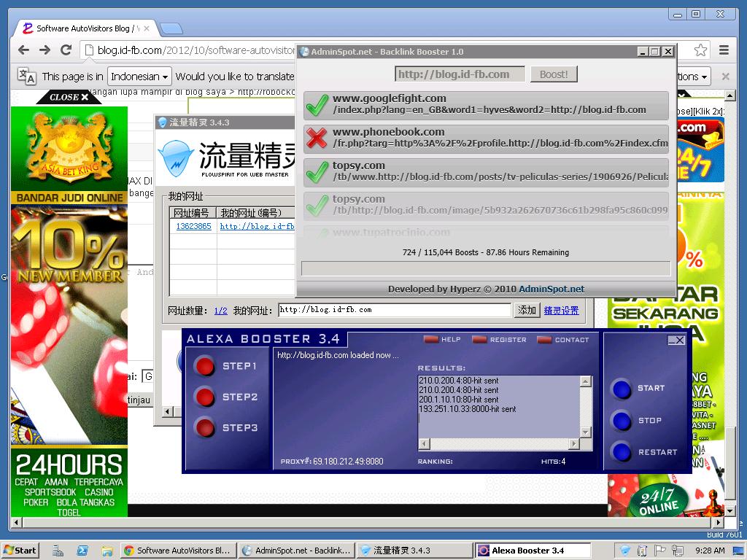Open the folder icon in the quick launch
This screenshot has width=747, height=560.
107,551
